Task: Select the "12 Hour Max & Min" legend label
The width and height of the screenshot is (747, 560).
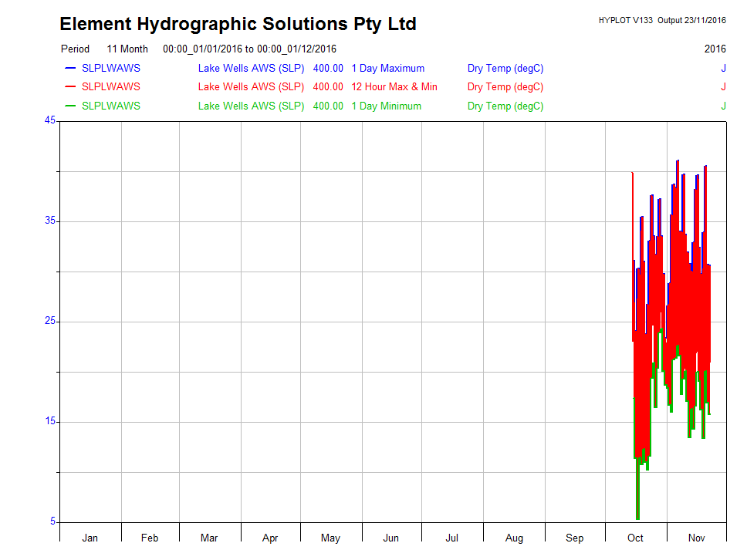Action: click(x=394, y=86)
